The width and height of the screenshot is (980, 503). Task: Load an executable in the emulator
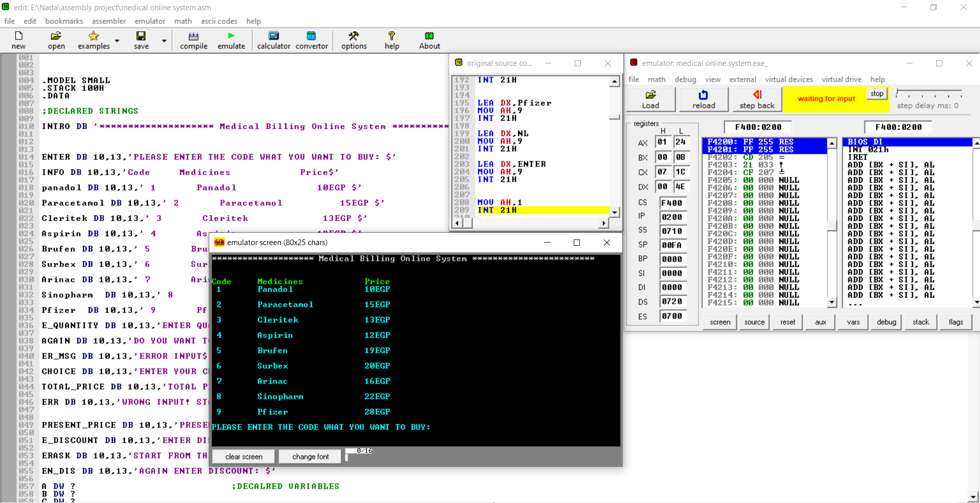(651, 99)
